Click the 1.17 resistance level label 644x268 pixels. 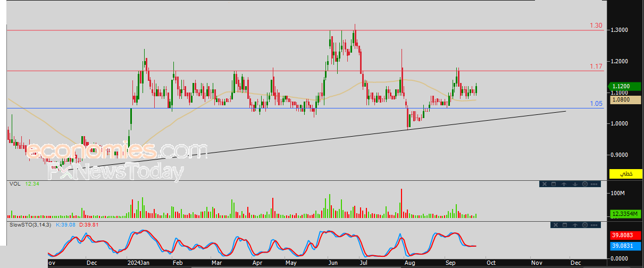596,66
